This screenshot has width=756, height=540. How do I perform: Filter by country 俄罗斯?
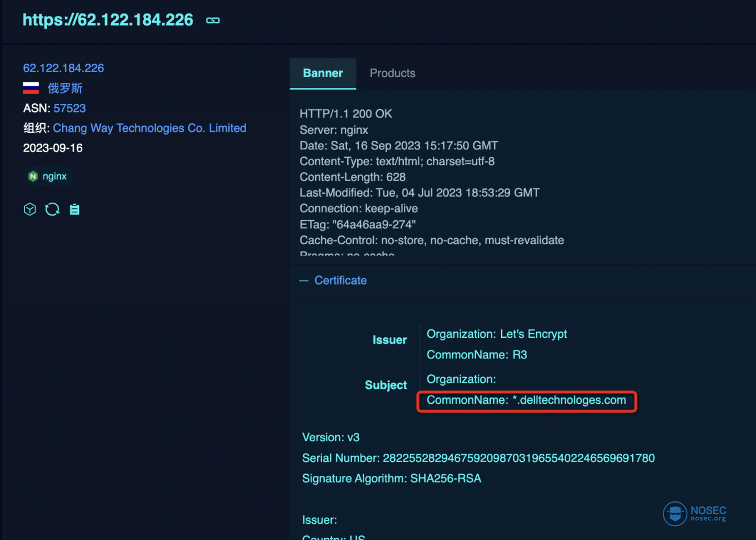(65, 88)
